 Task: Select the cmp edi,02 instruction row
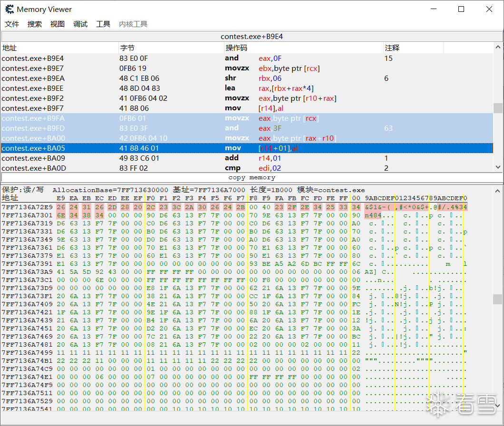coord(247,168)
